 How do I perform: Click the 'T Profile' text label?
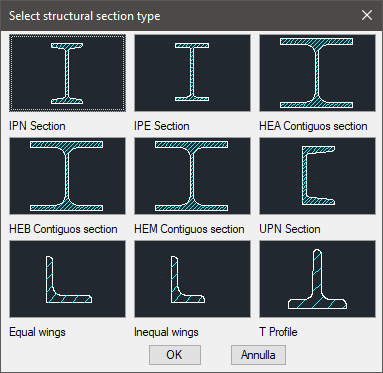[278, 332]
